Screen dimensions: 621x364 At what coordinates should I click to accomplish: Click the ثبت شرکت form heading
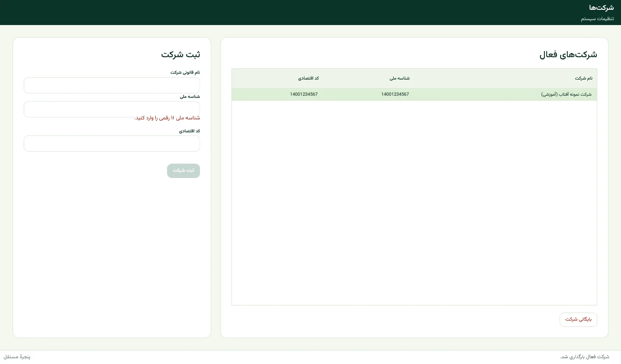(x=180, y=55)
